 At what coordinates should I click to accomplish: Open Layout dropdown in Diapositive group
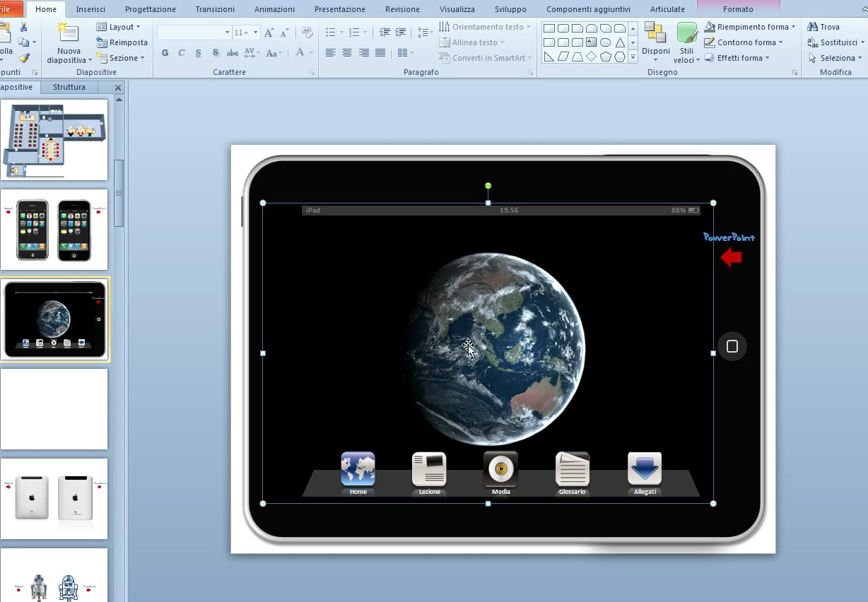click(119, 27)
